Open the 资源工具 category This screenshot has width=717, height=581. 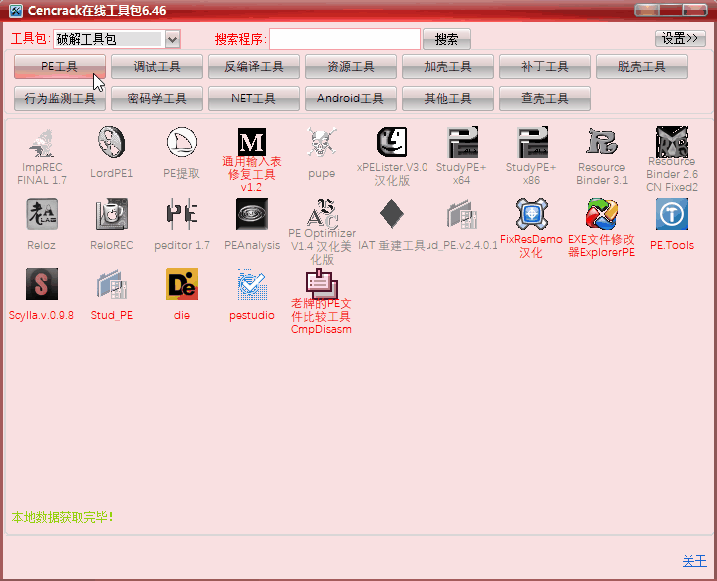pyautogui.click(x=351, y=67)
